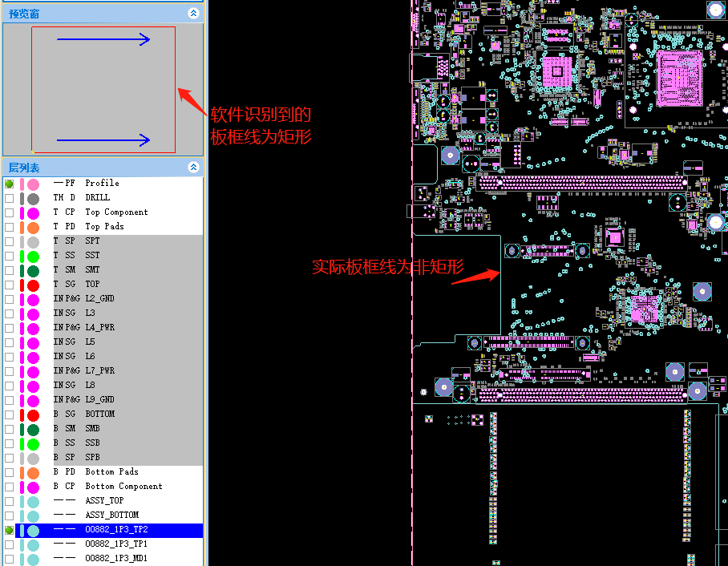This screenshot has height=566, width=728.
Task: Click the dark green circle of SMT layer
Action: coord(33,271)
